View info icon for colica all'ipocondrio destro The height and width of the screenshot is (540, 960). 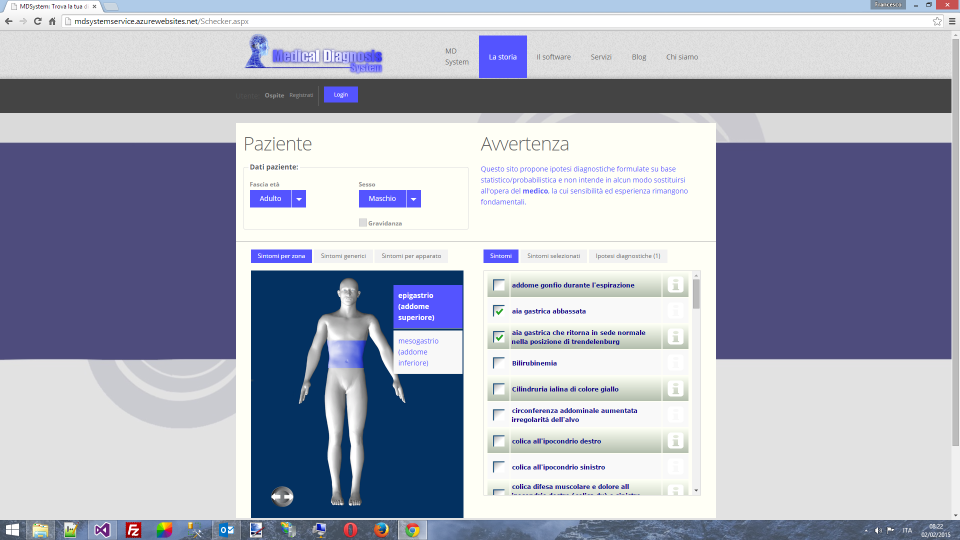(x=675, y=441)
